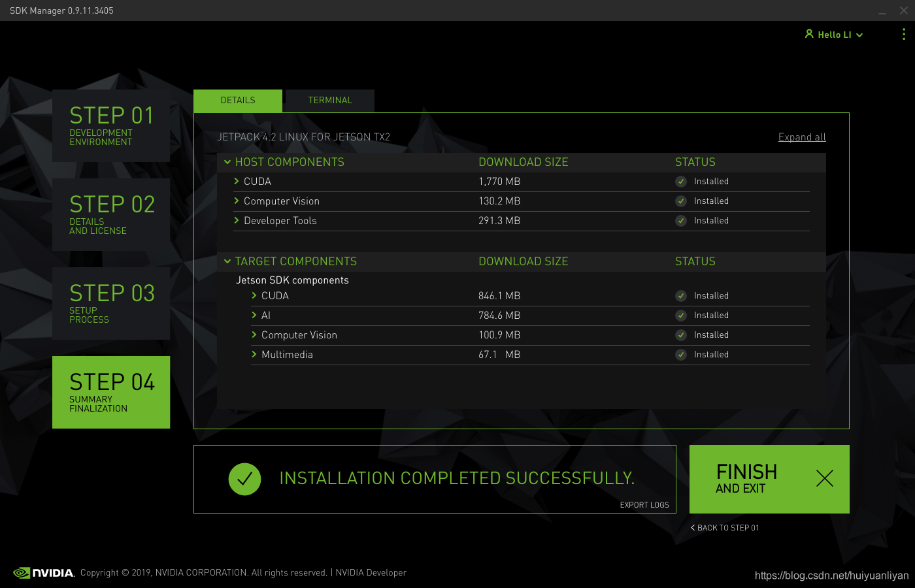Image resolution: width=915 pixels, height=588 pixels.
Task: Click the 846.1 MB download size
Action: (499, 296)
